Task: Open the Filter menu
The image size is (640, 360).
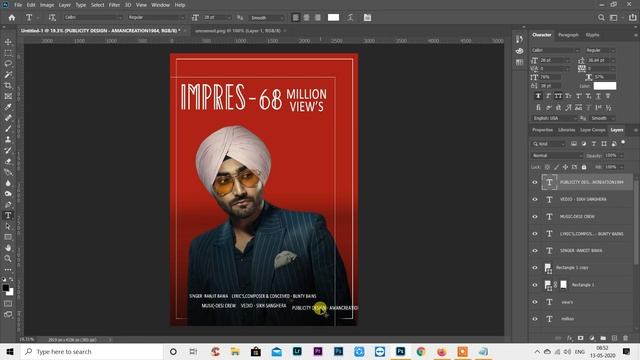Action: 114,5
